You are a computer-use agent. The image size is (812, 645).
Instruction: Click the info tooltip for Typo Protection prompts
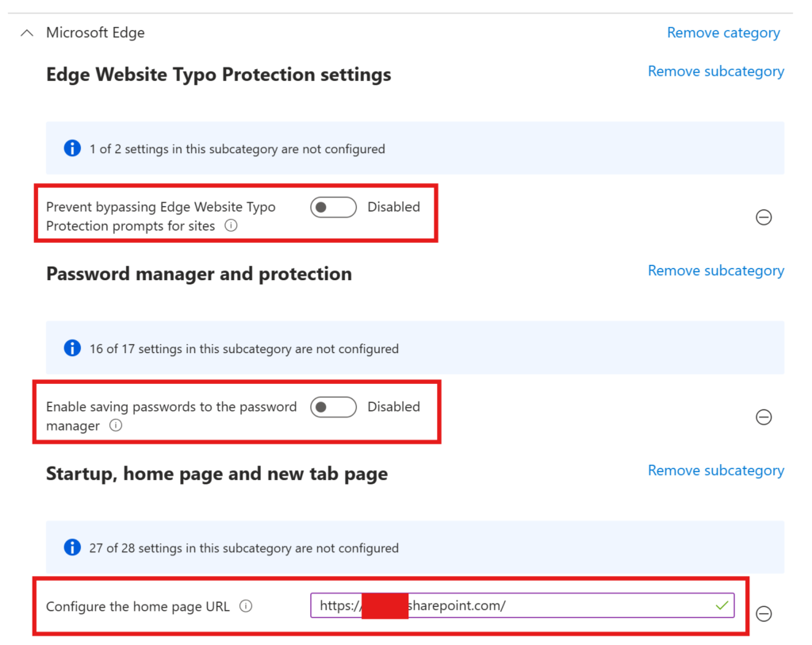pyautogui.click(x=231, y=226)
